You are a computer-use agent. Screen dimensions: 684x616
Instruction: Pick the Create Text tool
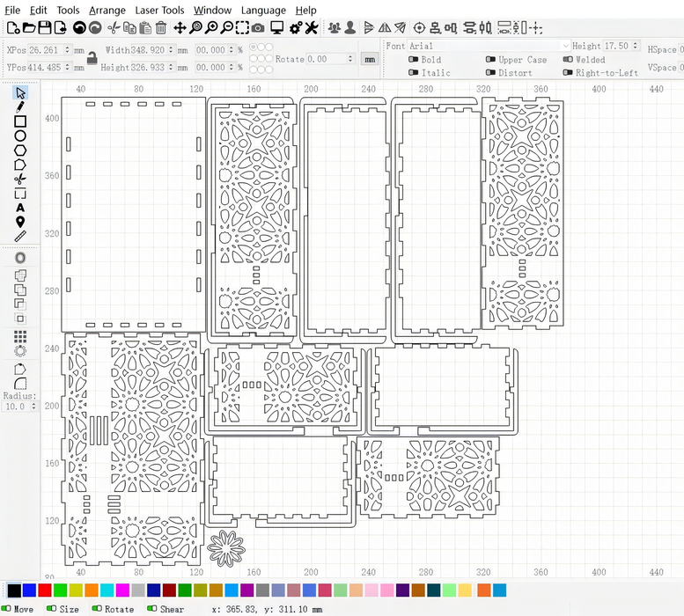20,208
